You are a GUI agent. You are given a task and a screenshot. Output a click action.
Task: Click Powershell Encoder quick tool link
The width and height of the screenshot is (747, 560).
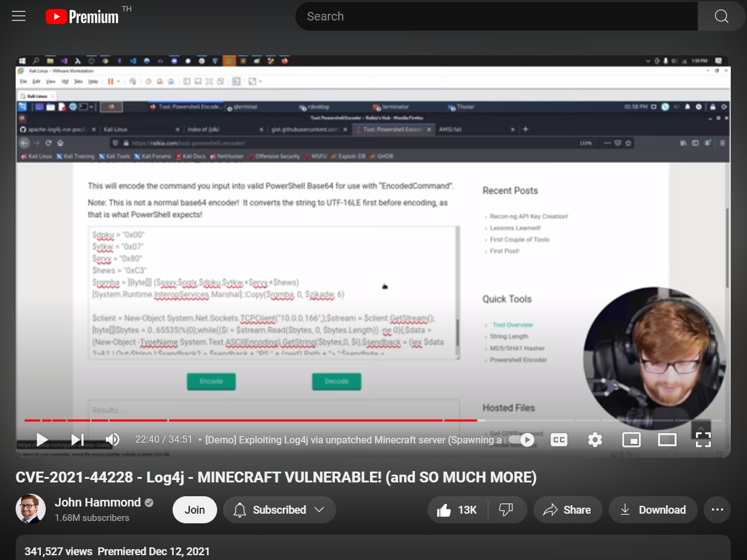coord(518,360)
